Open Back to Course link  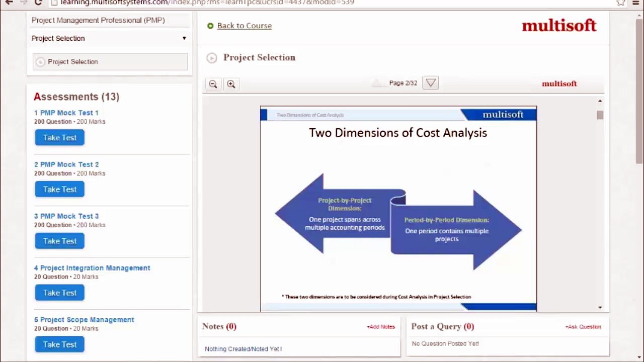(x=244, y=26)
